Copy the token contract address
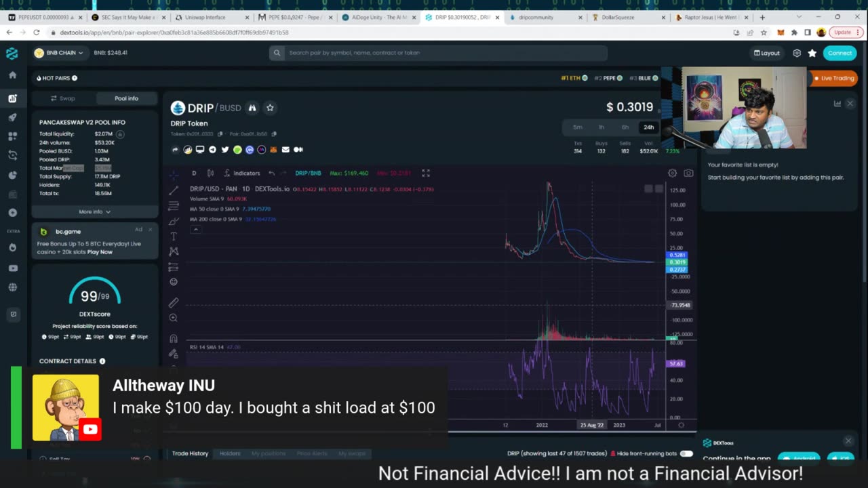 tap(220, 134)
